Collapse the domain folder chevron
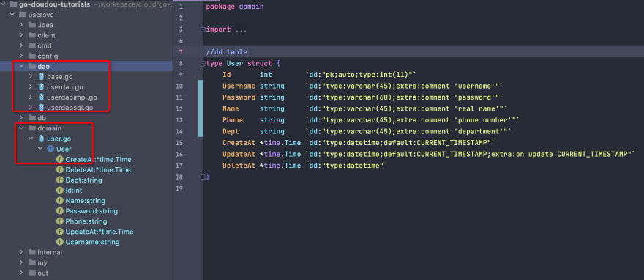Image resolution: width=644 pixels, height=280 pixels. [x=21, y=128]
